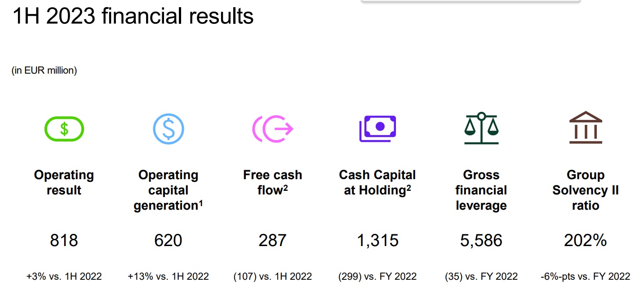Click the 'Cash Capital at Holding' heading
Viewport: 644px width, 304px height.
pyautogui.click(x=378, y=182)
